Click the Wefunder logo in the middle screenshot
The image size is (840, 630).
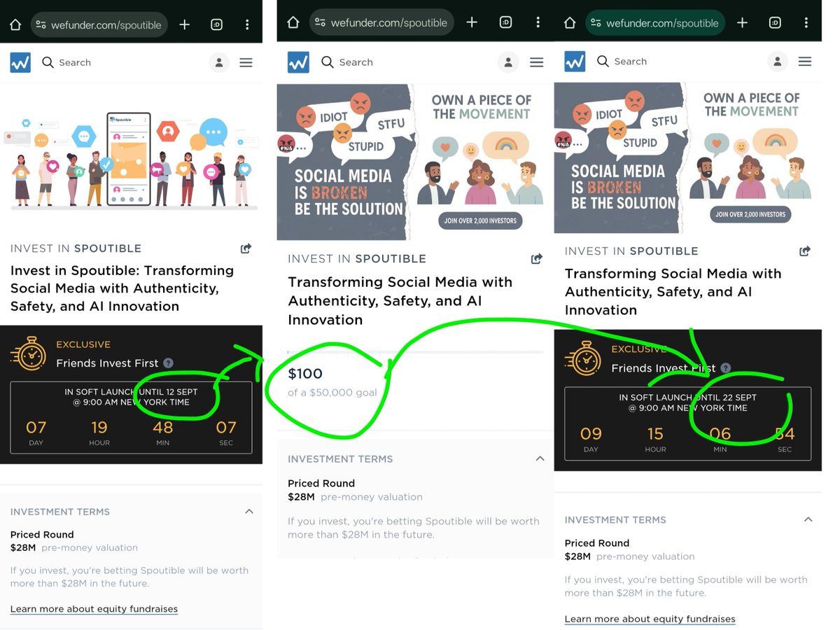298,62
